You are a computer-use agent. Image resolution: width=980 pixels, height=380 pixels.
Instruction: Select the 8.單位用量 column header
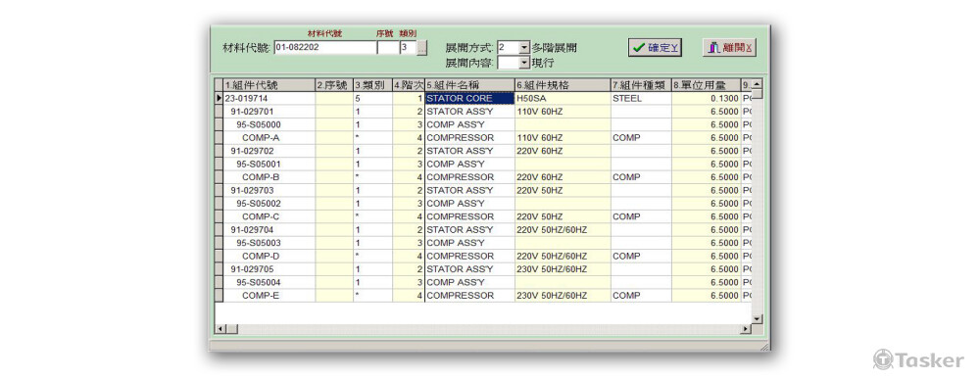[707, 85]
